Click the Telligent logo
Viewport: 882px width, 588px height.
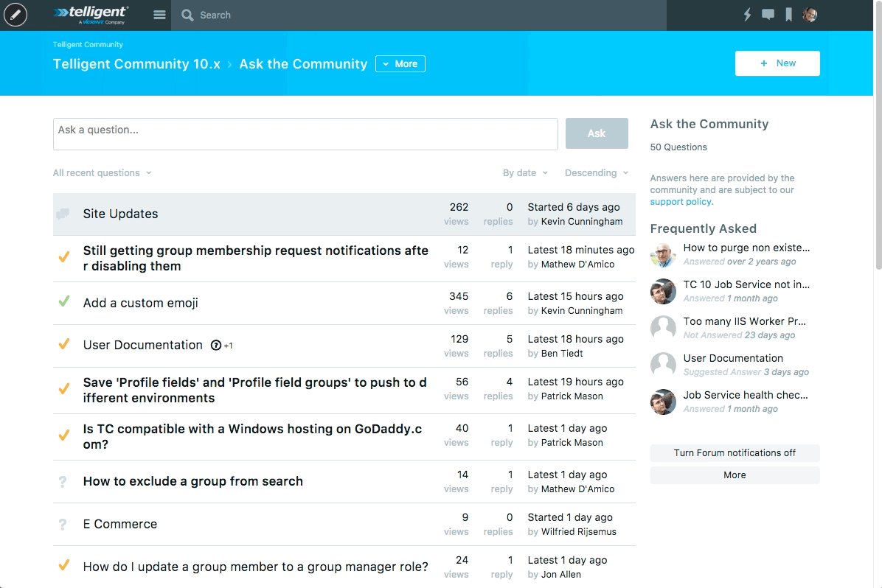pos(91,15)
